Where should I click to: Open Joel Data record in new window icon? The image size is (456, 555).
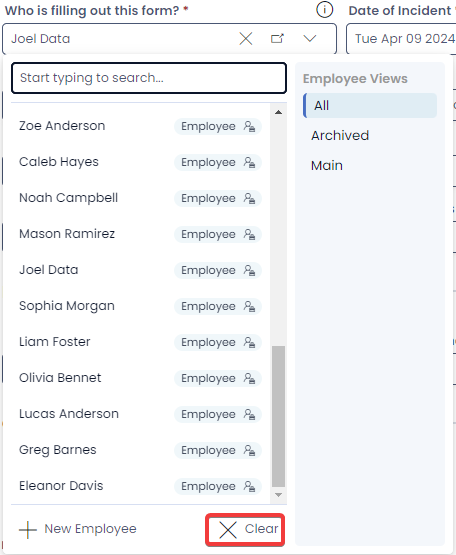(277, 38)
